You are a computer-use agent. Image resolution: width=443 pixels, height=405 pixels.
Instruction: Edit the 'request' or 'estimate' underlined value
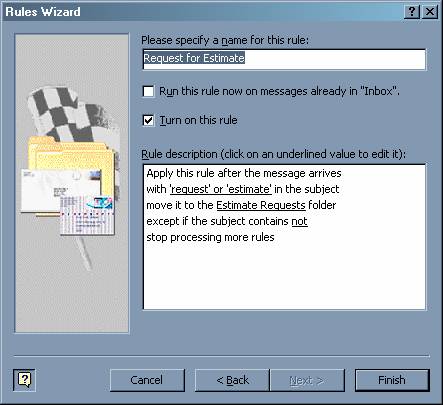click(221, 189)
